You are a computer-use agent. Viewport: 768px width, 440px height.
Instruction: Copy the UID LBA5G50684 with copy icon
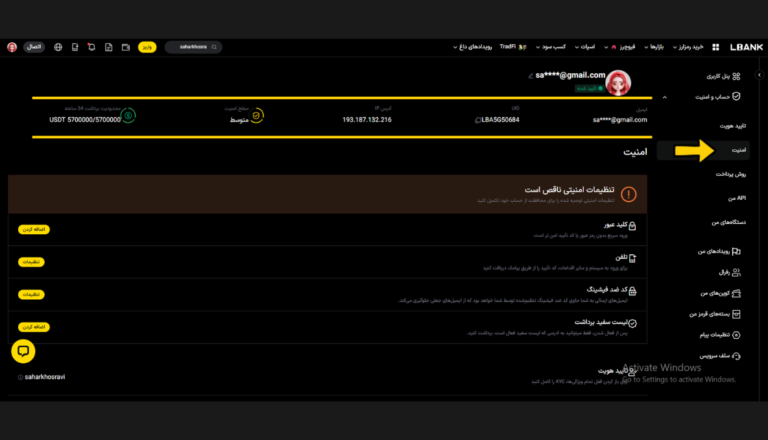(x=478, y=120)
